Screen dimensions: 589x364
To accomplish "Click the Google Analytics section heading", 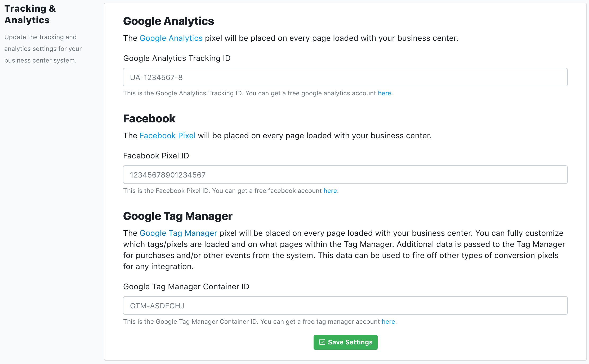I will click(x=168, y=21).
